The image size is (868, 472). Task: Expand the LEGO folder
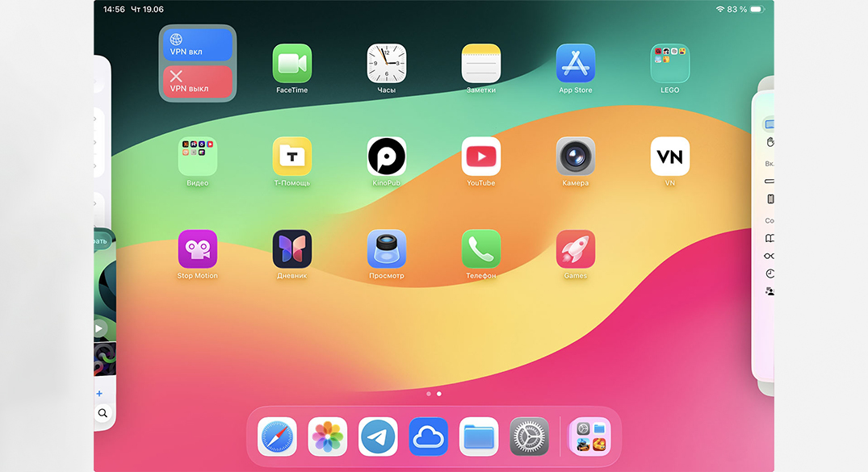coord(669,64)
